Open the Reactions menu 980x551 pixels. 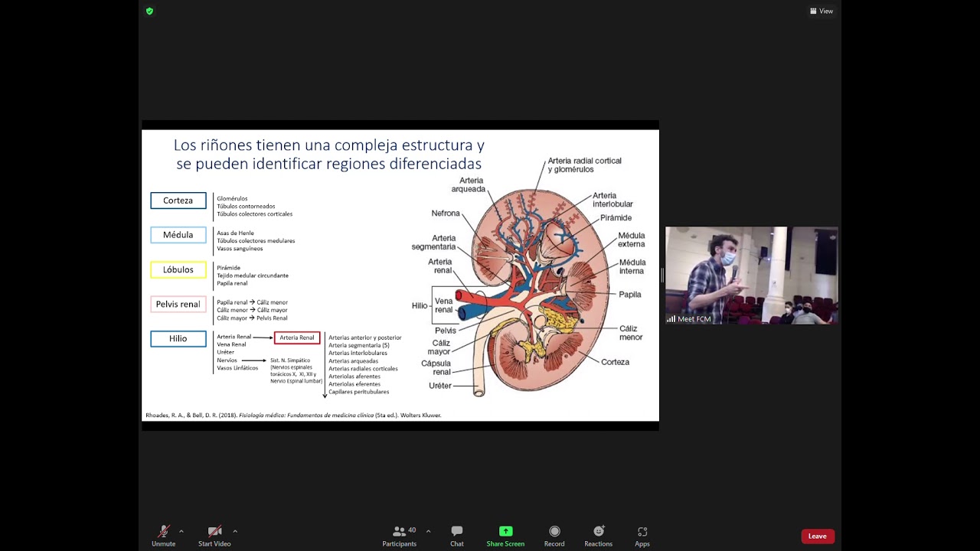(x=599, y=536)
